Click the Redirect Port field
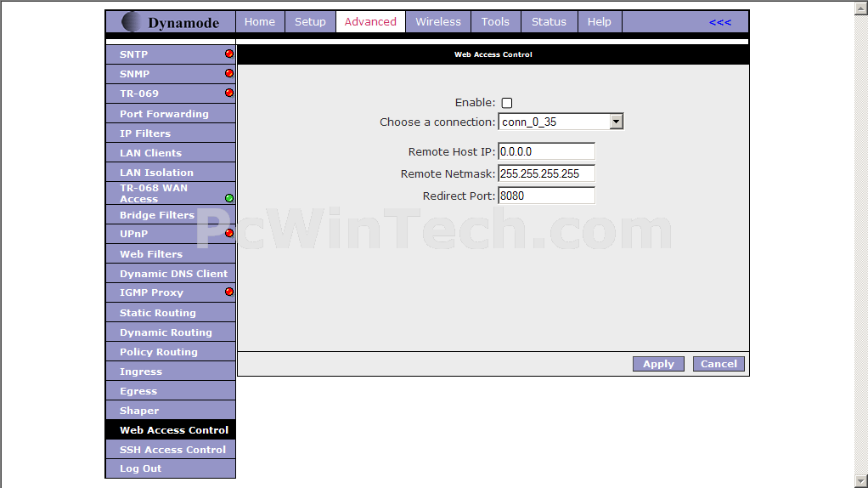Viewport: 868px width, 488px height. [x=546, y=196]
